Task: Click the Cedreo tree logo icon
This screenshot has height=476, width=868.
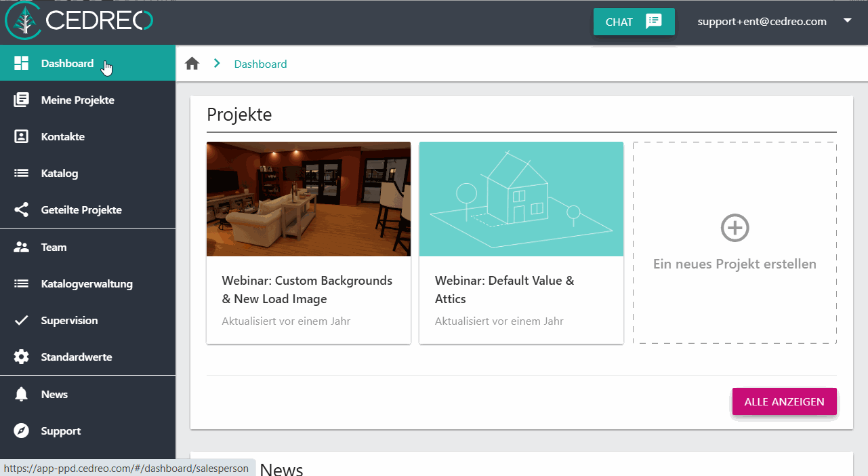Action: coord(24,21)
